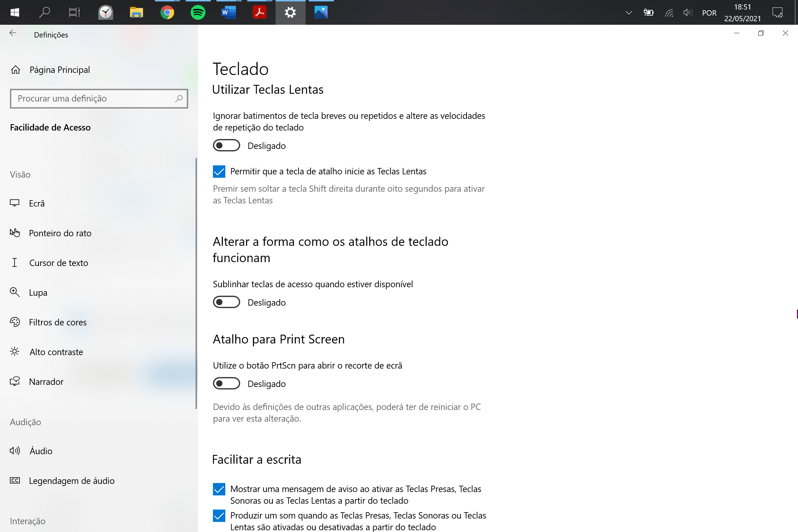798x532 pixels.
Task: Click the back arrow in Definições
Action: 13,33
